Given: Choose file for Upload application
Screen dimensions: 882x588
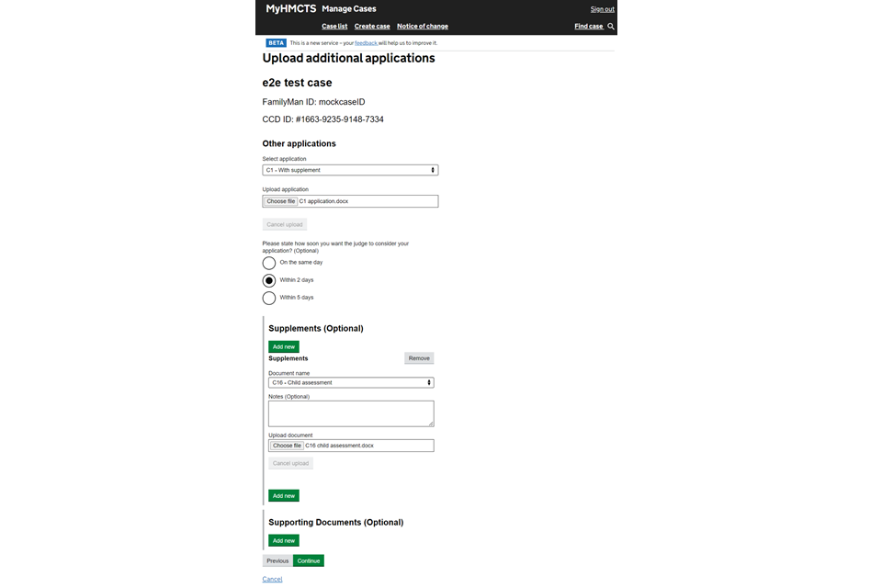Looking at the screenshot, I should point(281,201).
